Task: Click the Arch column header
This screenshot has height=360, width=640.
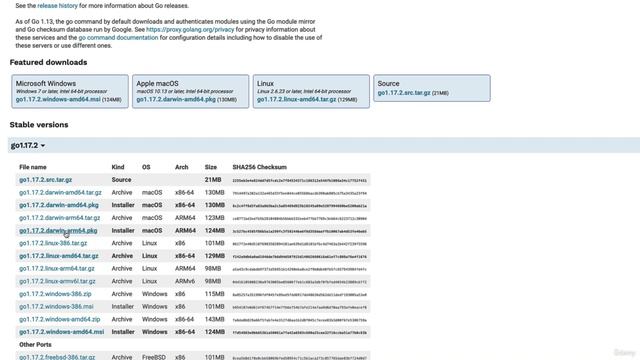Action: [x=182, y=167]
